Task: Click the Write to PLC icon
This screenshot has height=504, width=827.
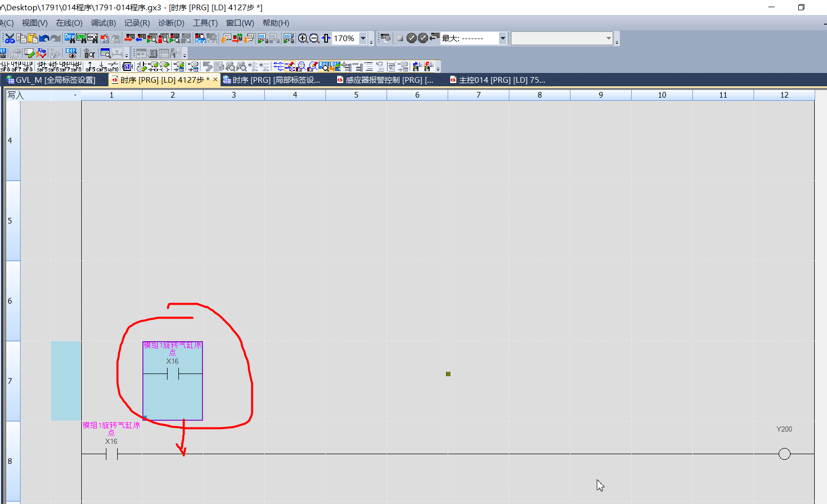Action: [x=129, y=39]
